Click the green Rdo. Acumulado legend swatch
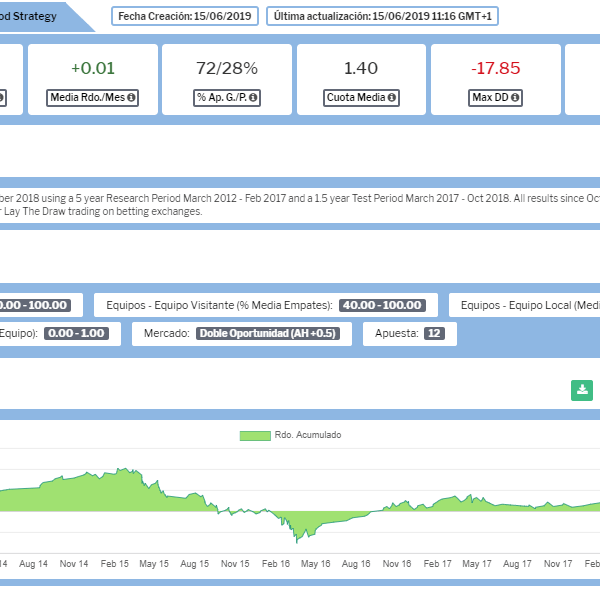This screenshot has width=600, height=594. tap(255, 435)
